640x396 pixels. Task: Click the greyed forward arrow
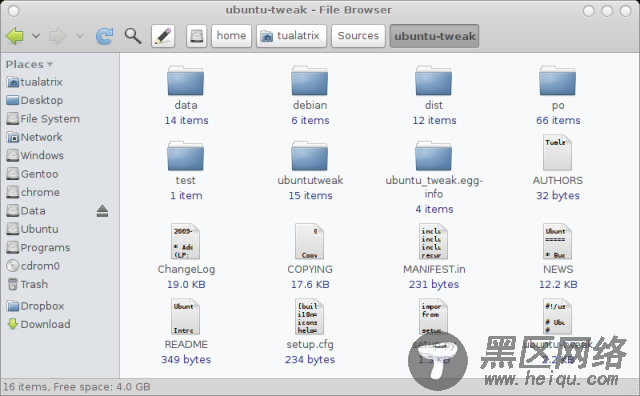[x=58, y=36]
